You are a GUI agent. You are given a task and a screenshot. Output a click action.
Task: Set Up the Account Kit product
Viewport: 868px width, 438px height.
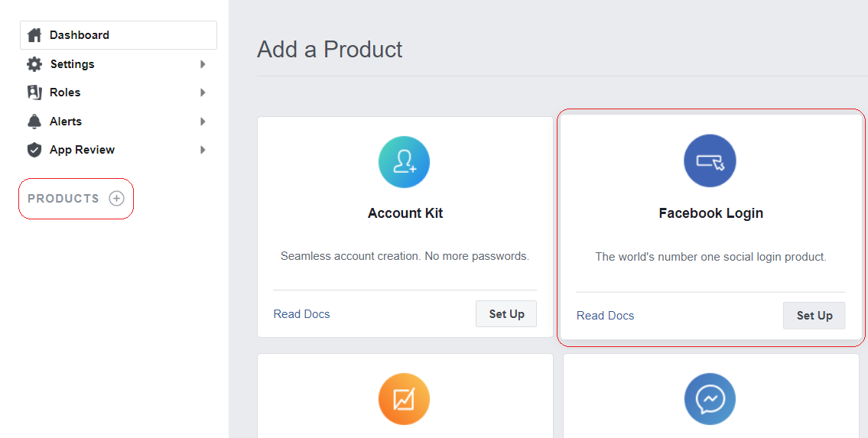[506, 313]
